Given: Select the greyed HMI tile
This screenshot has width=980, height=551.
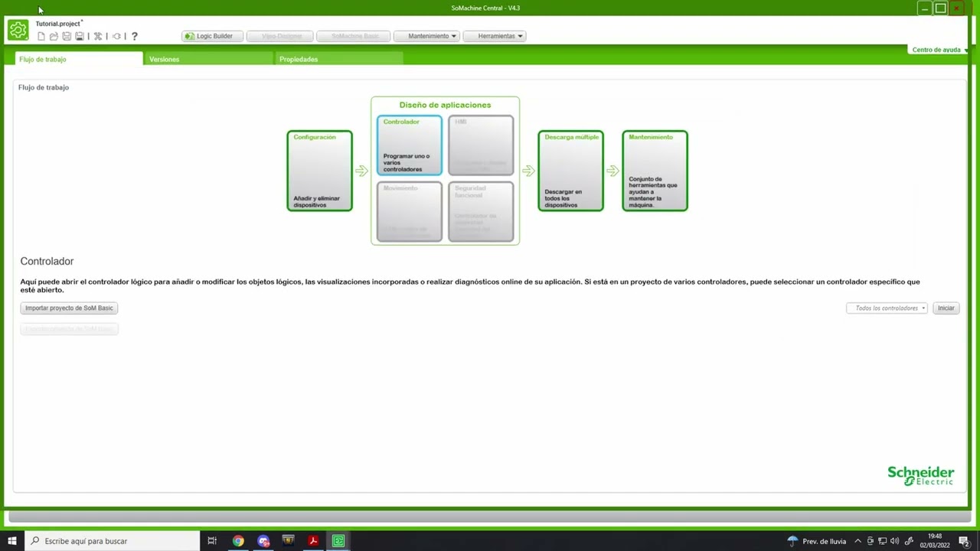Looking at the screenshot, I should [x=481, y=145].
